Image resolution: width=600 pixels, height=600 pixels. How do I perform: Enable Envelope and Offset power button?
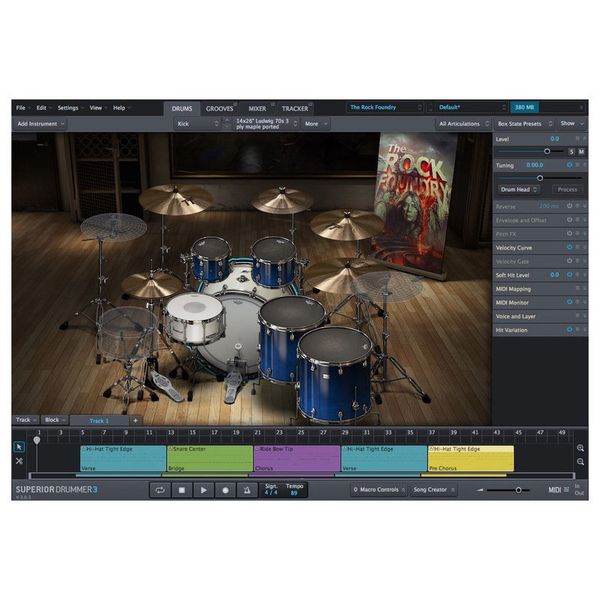click(x=569, y=220)
